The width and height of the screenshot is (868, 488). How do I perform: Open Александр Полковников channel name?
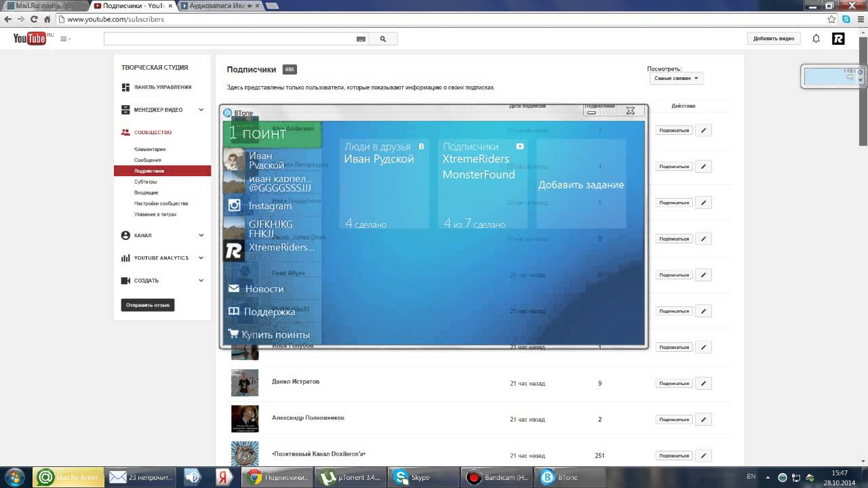click(x=308, y=418)
